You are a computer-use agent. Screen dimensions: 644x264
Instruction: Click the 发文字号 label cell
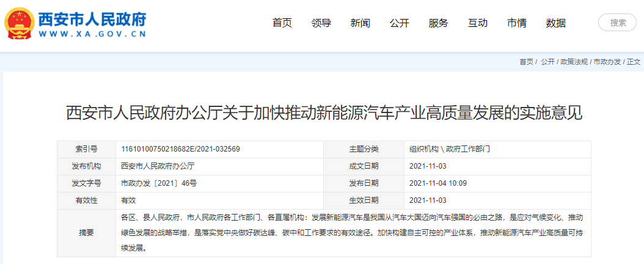(x=86, y=183)
